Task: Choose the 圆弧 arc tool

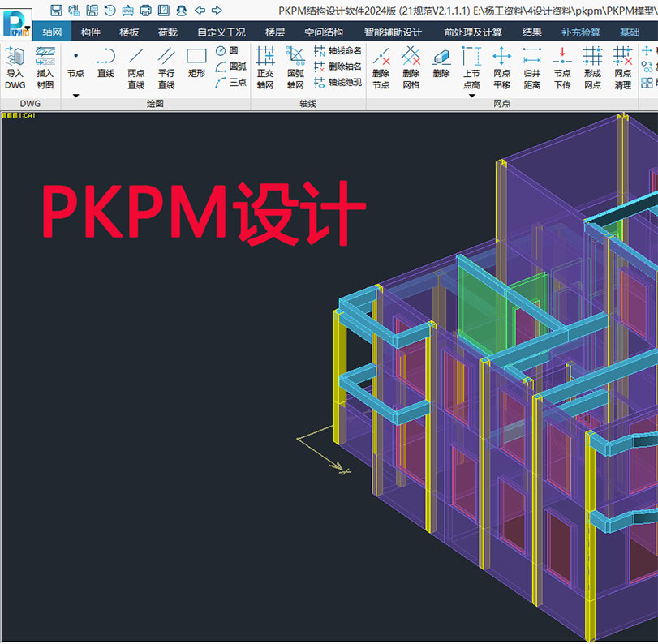Action: coord(230,67)
